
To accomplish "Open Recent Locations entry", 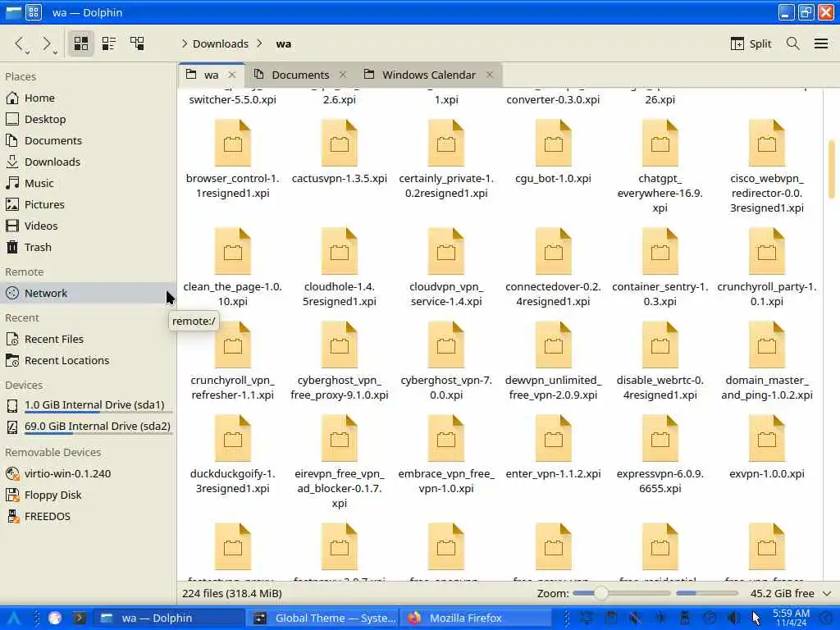I will click(x=88, y=361).
